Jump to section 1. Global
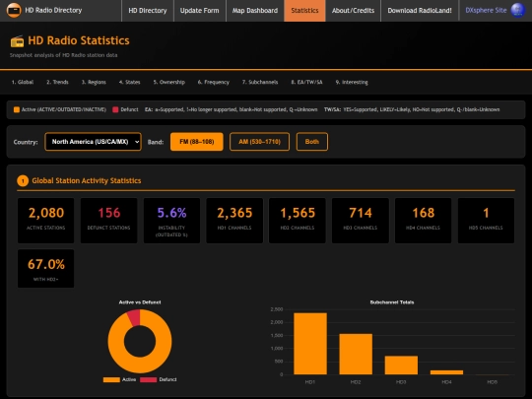The image size is (532, 399). pyautogui.click(x=23, y=82)
